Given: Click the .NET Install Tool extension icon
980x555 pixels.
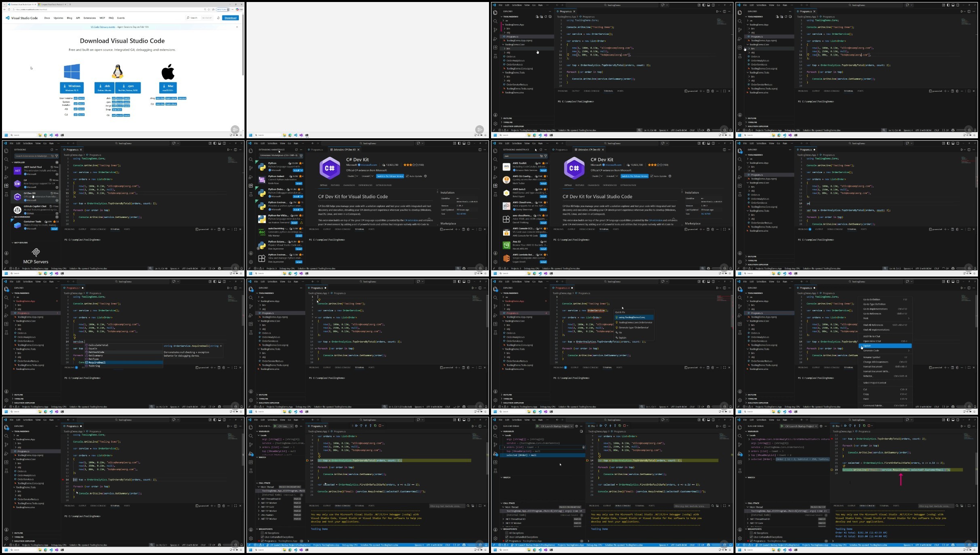Looking at the screenshot, I should (x=17, y=171).
